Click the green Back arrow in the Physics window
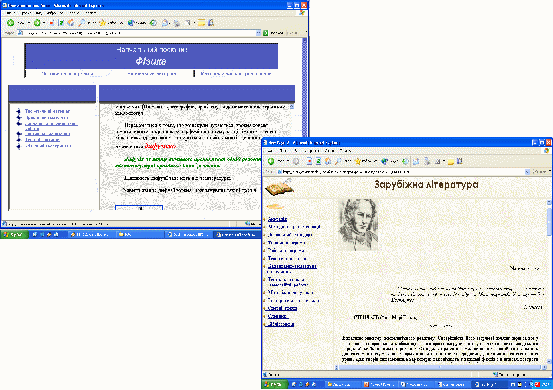This screenshot has height=390, width=553. [11, 23]
